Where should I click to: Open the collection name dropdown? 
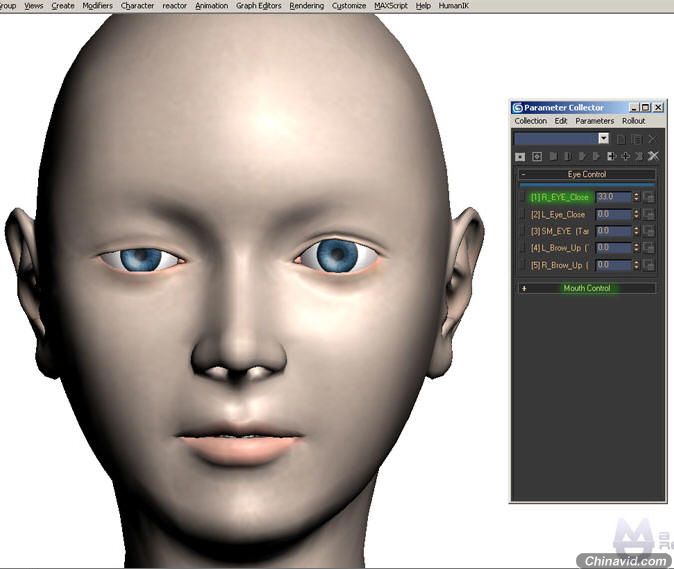point(604,138)
